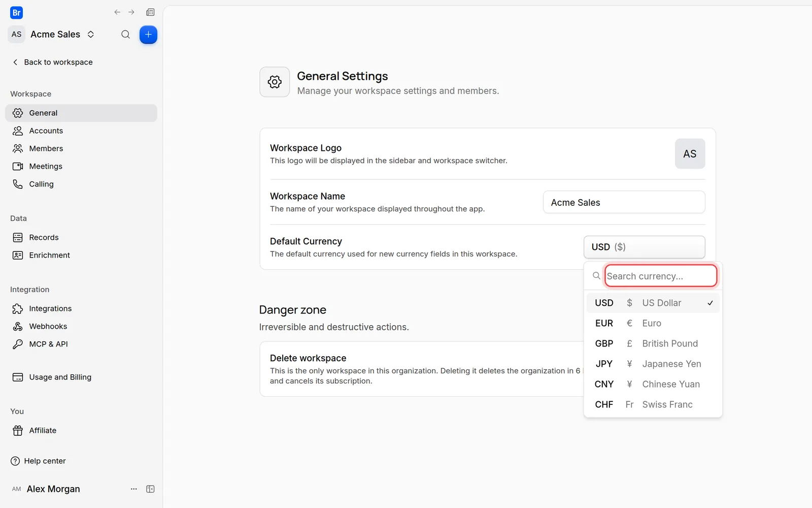The height and width of the screenshot is (508, 812).
Task: Click the Integrations puzzle icon
Action: point(18,308)
